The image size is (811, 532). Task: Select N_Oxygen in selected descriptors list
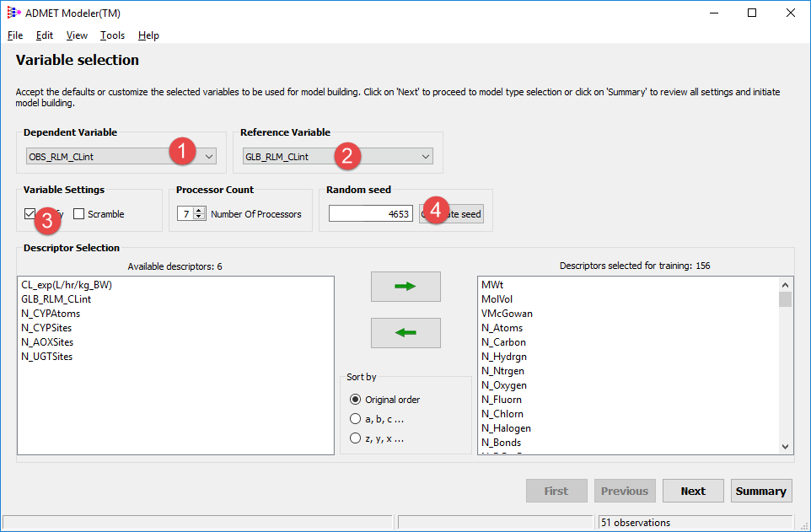point(504,385)
